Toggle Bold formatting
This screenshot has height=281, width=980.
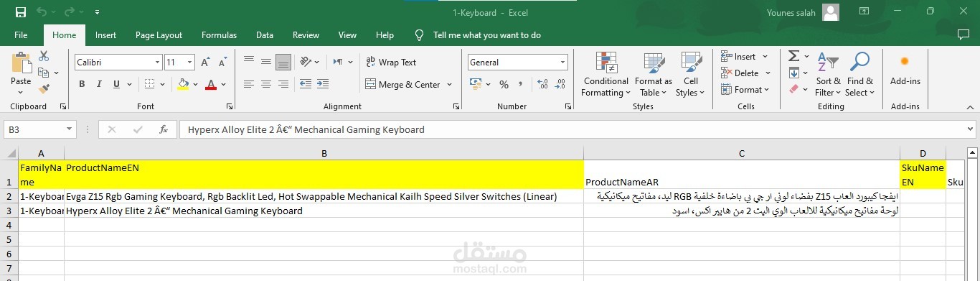pos(82,84)
